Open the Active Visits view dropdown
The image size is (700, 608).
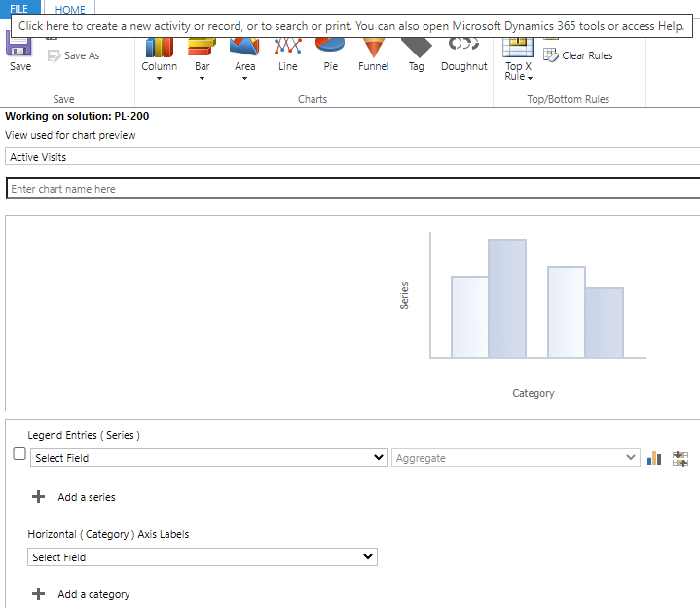352,157
